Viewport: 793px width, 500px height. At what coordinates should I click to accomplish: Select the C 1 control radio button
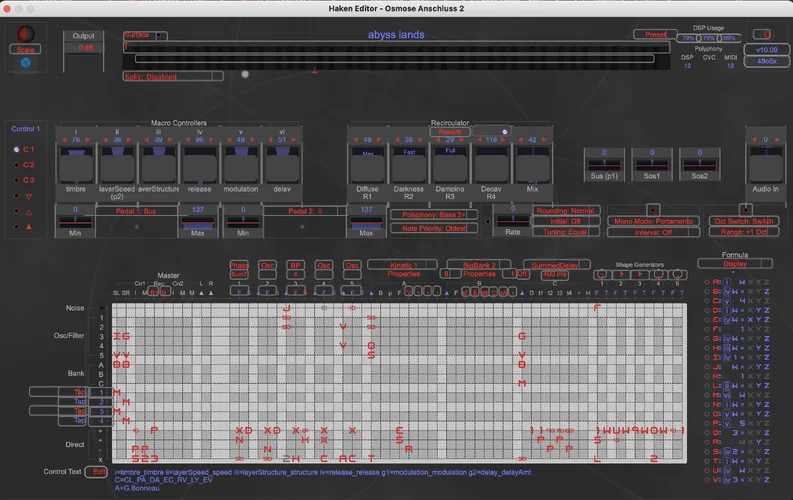coord(16,149)
